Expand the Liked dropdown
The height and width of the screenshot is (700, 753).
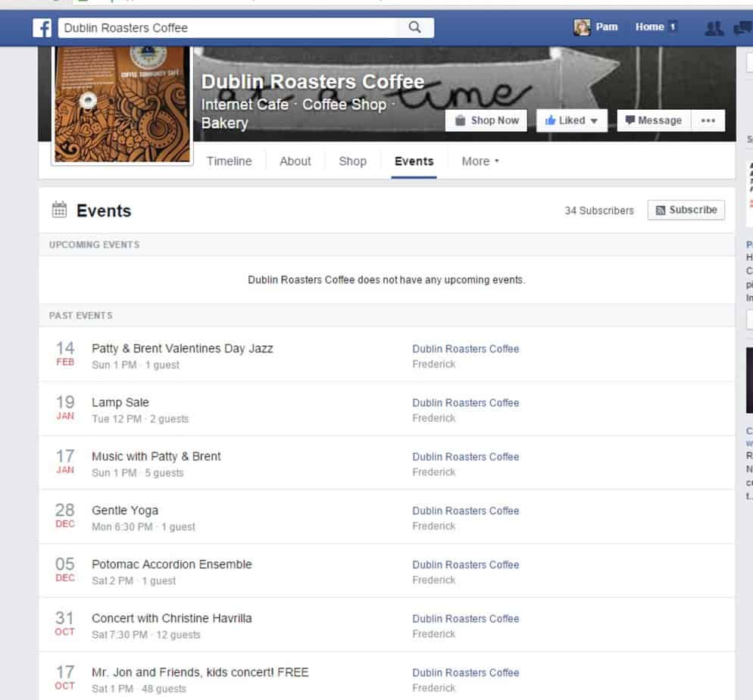[x=571, y=120]
